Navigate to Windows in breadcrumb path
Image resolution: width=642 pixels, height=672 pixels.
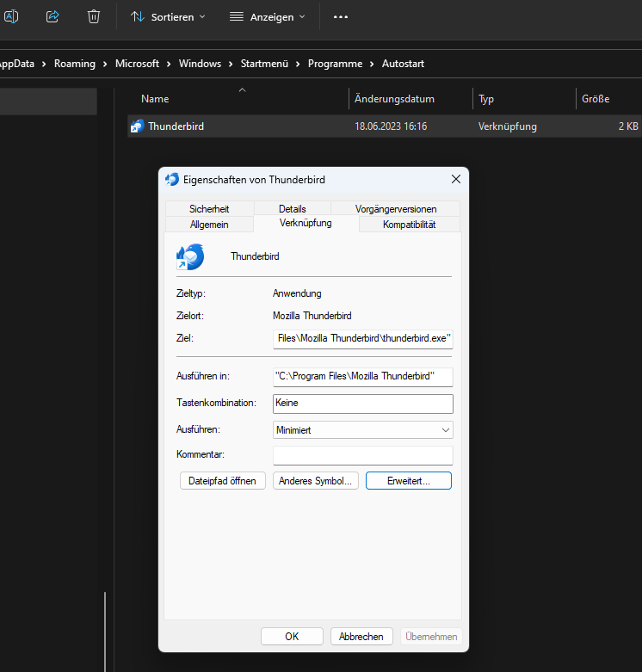coord(200,64)
